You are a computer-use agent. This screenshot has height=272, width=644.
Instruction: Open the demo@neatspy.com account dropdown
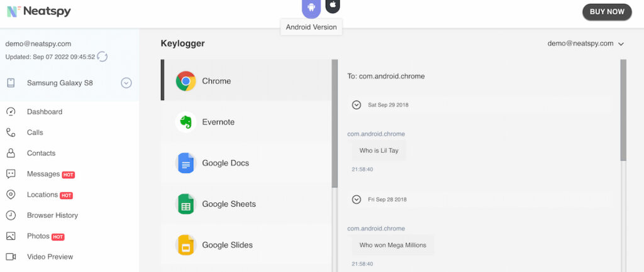tap(586, 43)
